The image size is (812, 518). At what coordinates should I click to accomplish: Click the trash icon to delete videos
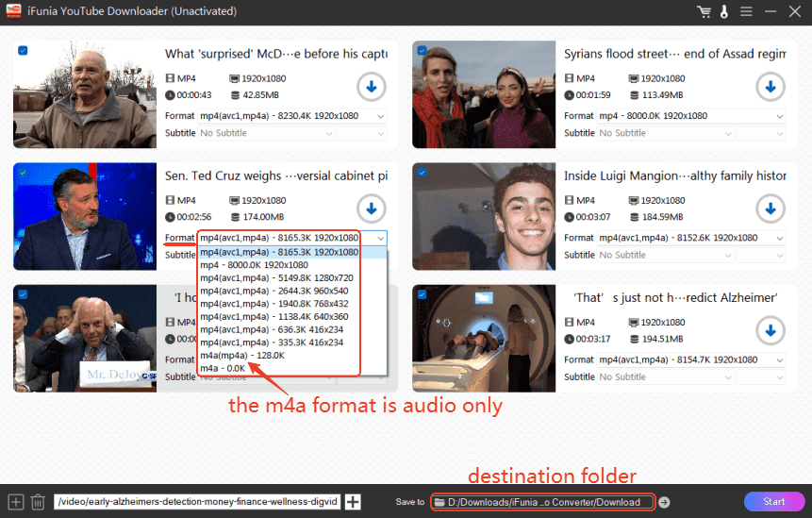click(x=38, y=502)
